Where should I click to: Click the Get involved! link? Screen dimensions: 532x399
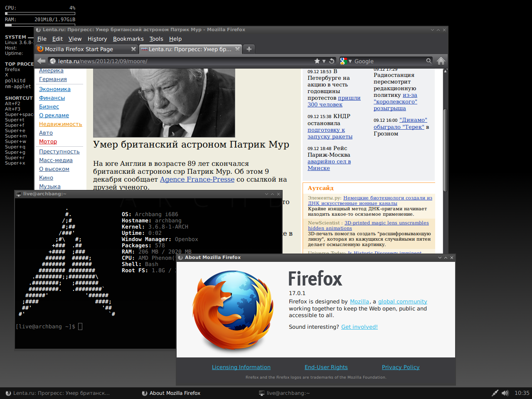tap(360, 327)
